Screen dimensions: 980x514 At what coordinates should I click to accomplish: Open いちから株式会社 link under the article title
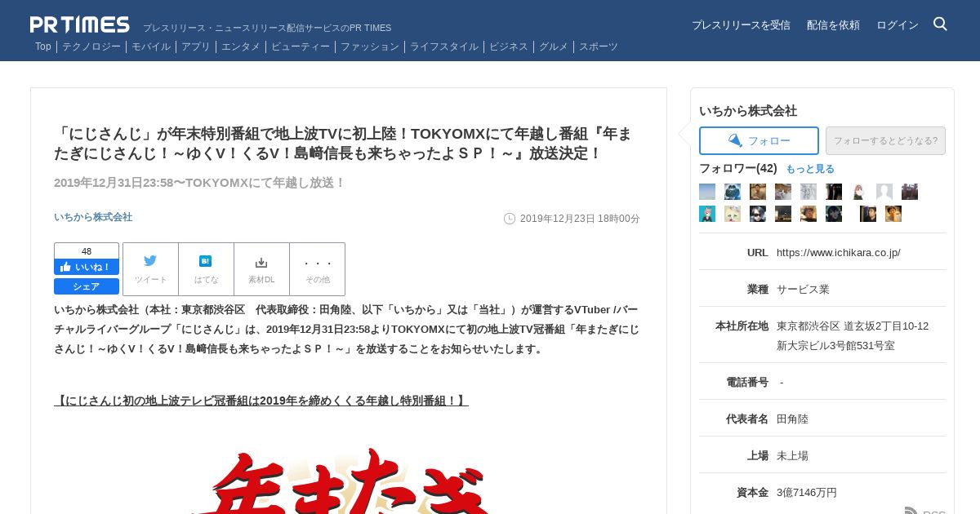point(93,217)
